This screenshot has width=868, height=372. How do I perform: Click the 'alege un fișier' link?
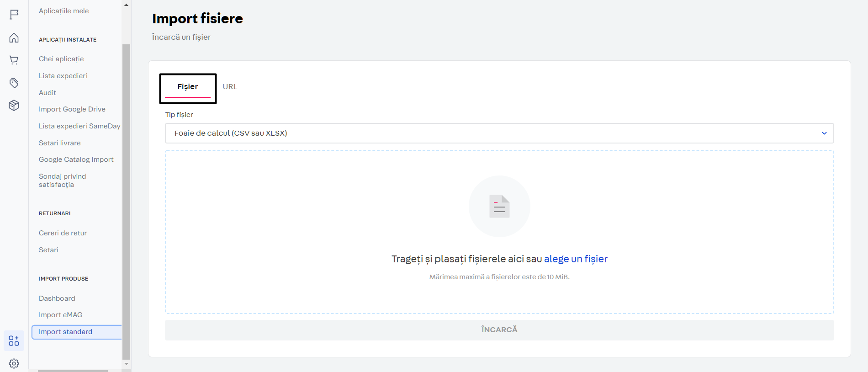click(576, 259)
